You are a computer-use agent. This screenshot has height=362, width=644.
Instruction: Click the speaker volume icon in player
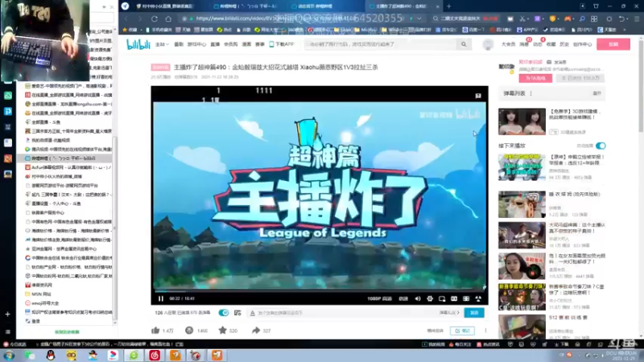(418, 298)
